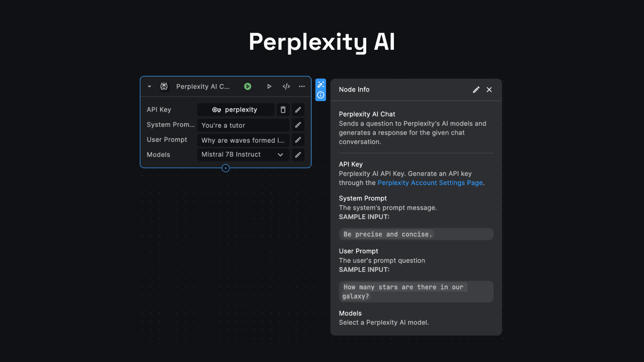
Task: Click the blue info icon beside node
Action: click(321, 95)
